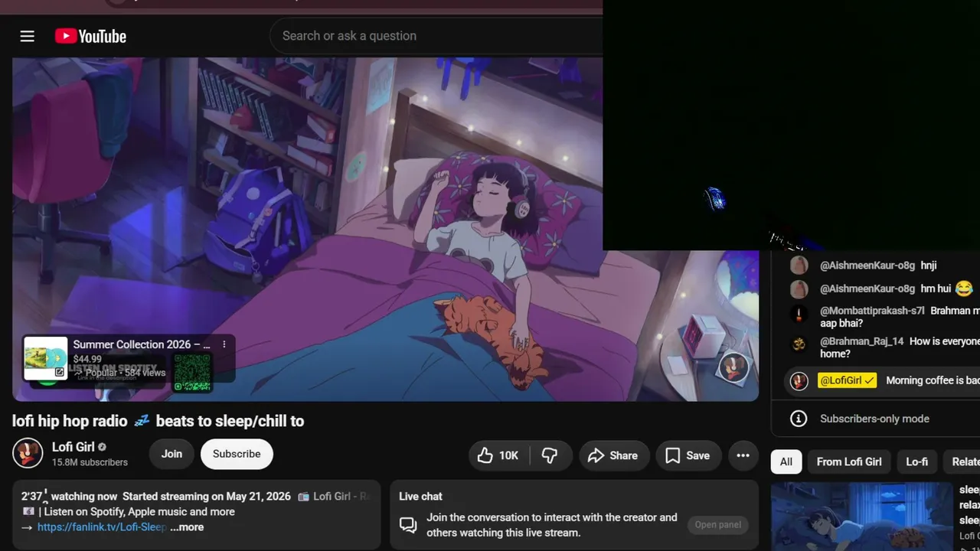This screenshot has height=551, width=980.
Task: Click the 'Live chat' heading in the chat card
Action: click(x=420, y=497)
